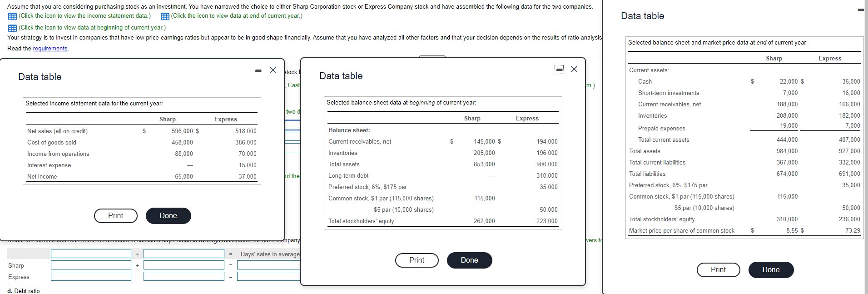Select Express end-of-year inventories 182,000
Screen dimensions: 868x294
[849, 116]
